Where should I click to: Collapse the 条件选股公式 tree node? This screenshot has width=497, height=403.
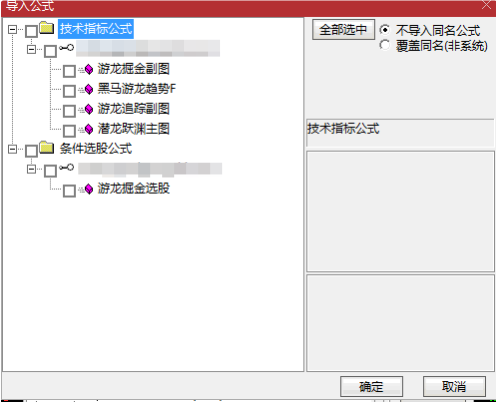coord(12,149)
